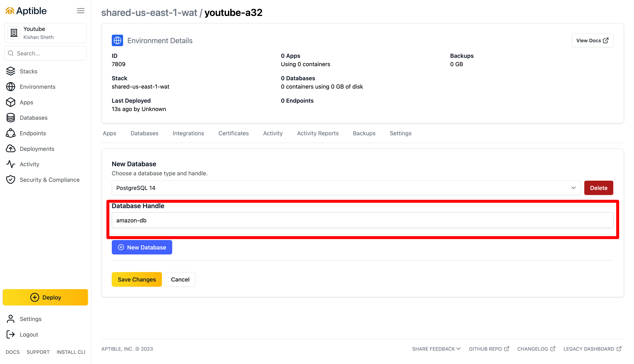Screen dimensions: 634x364
Task: Visit the GITHUB REPO link
Action: [488, 349]
